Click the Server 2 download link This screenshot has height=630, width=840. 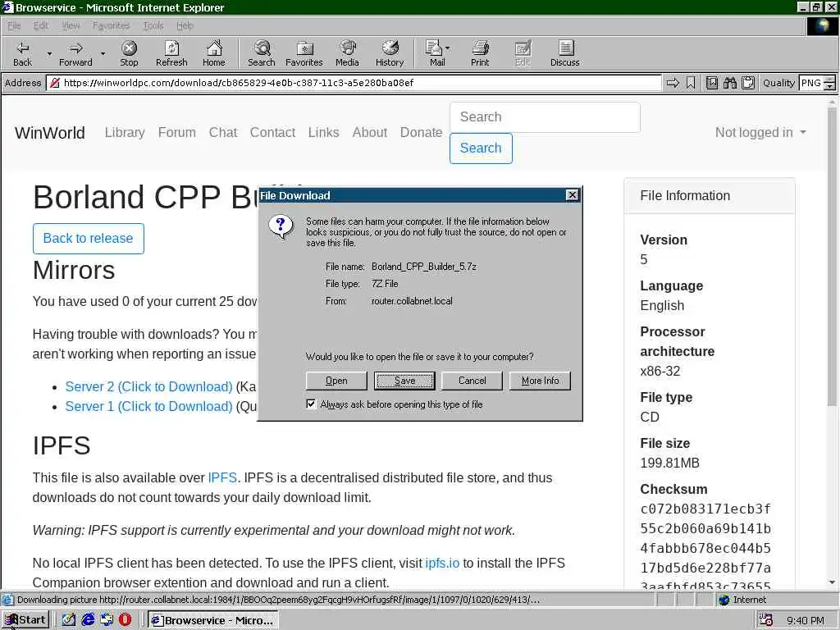tap(148, 387)
